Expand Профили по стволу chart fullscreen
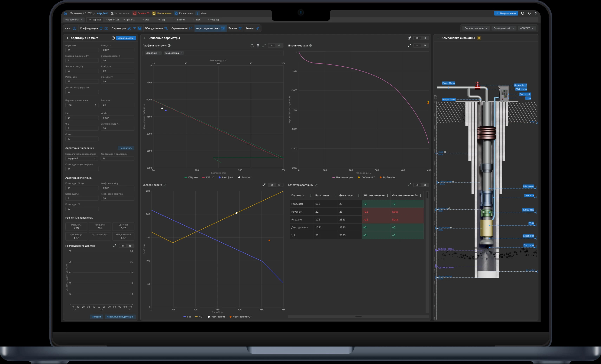Screen dimensions: 601x364 pos(264,46)
